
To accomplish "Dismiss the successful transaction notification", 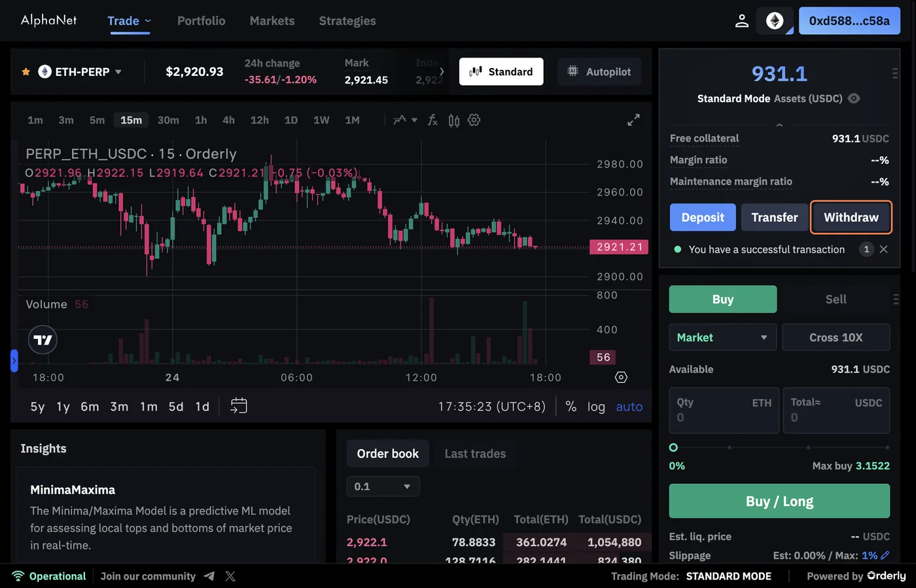I will pos(884,249).
